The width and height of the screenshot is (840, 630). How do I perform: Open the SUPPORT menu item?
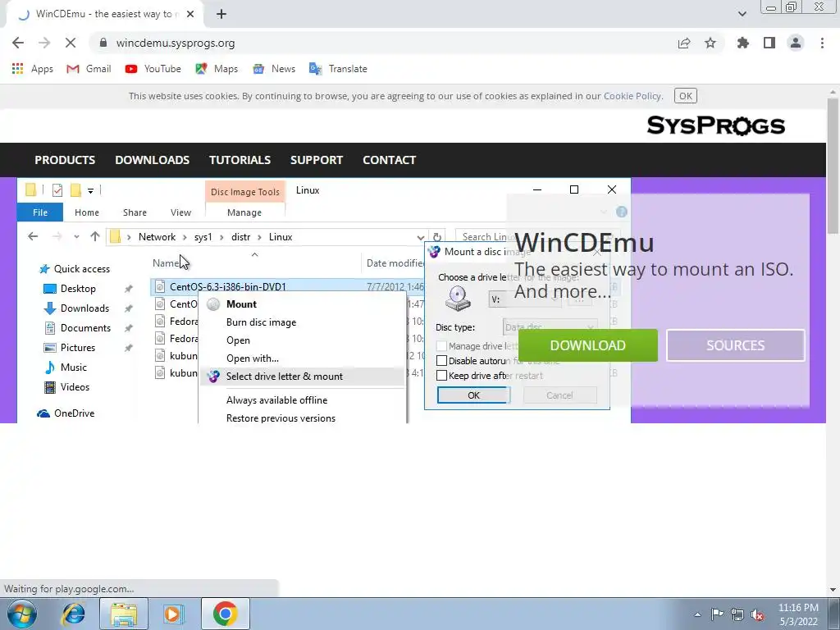click(x=316, y=160)
